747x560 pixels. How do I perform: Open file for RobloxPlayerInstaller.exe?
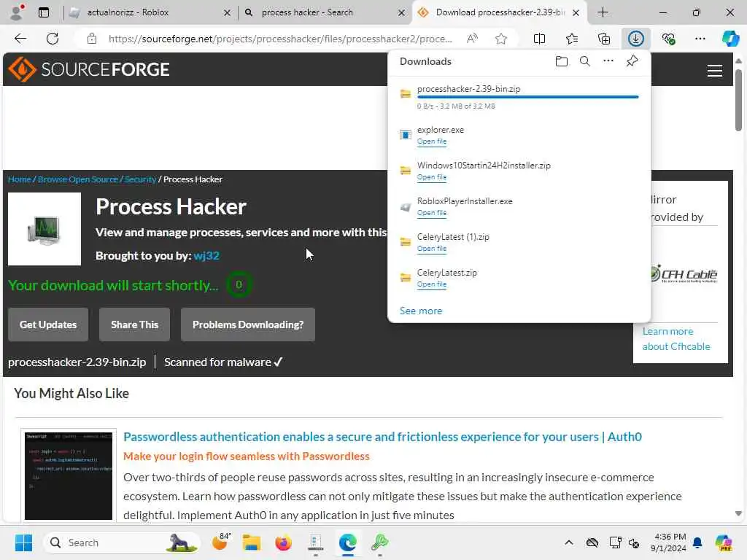432,213
